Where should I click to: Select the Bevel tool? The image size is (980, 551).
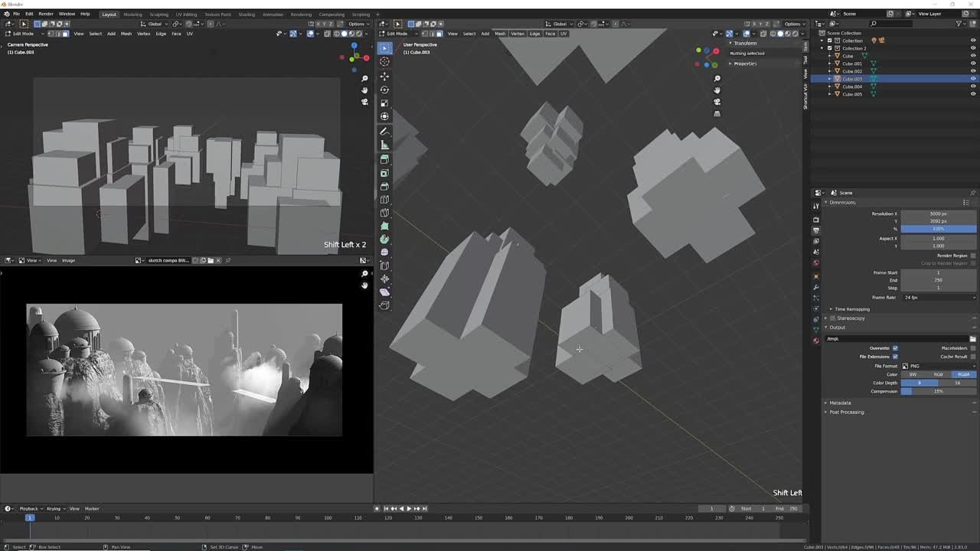tap(384, 187)
